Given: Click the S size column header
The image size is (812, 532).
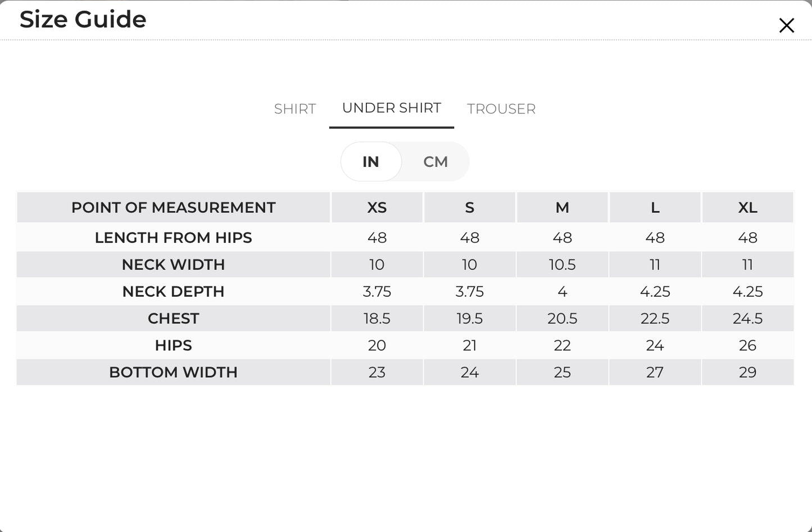Looking at the screenshot, I should pos(470,207).
